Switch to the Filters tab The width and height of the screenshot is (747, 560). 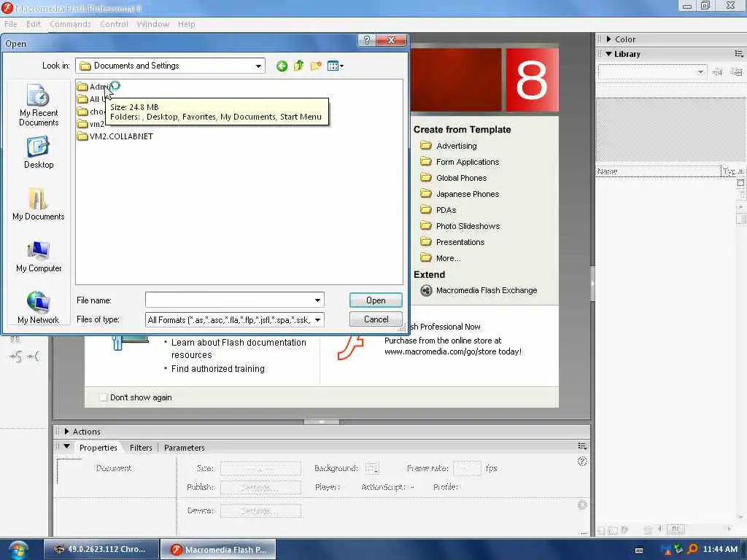tap(141, 448)
